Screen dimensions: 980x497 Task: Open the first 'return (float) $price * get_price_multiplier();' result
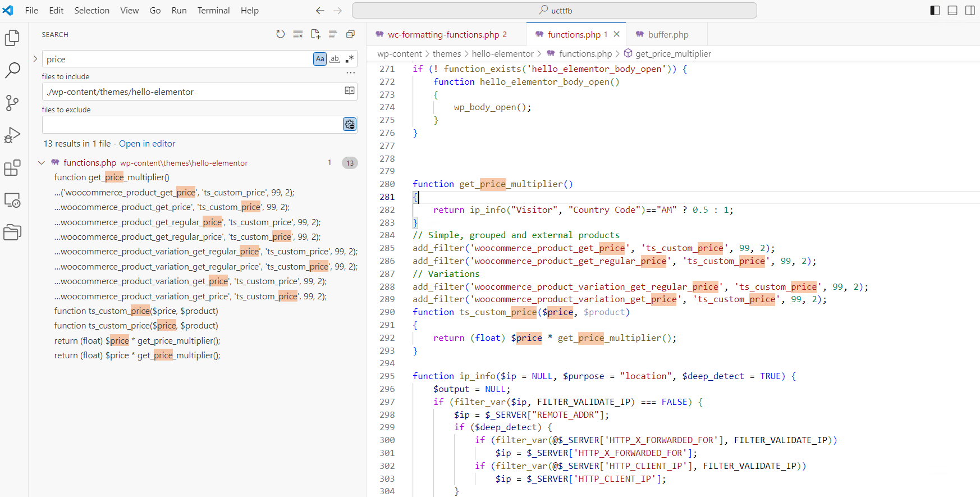pyautogui.click(x=138, y=341)
